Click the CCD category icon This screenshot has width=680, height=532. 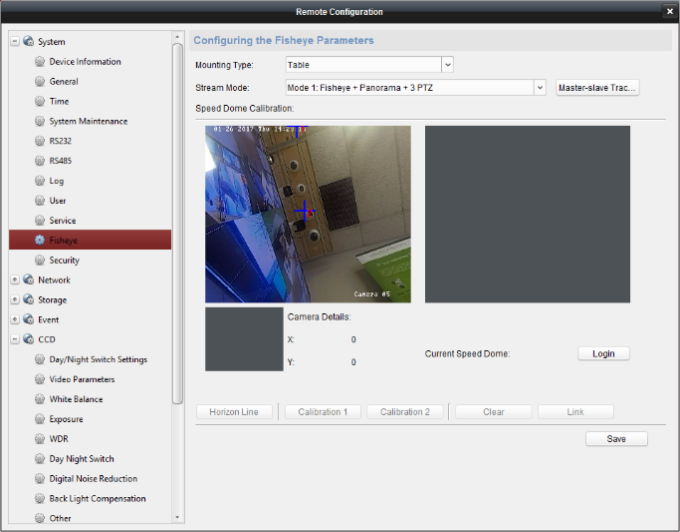(28, 340)
